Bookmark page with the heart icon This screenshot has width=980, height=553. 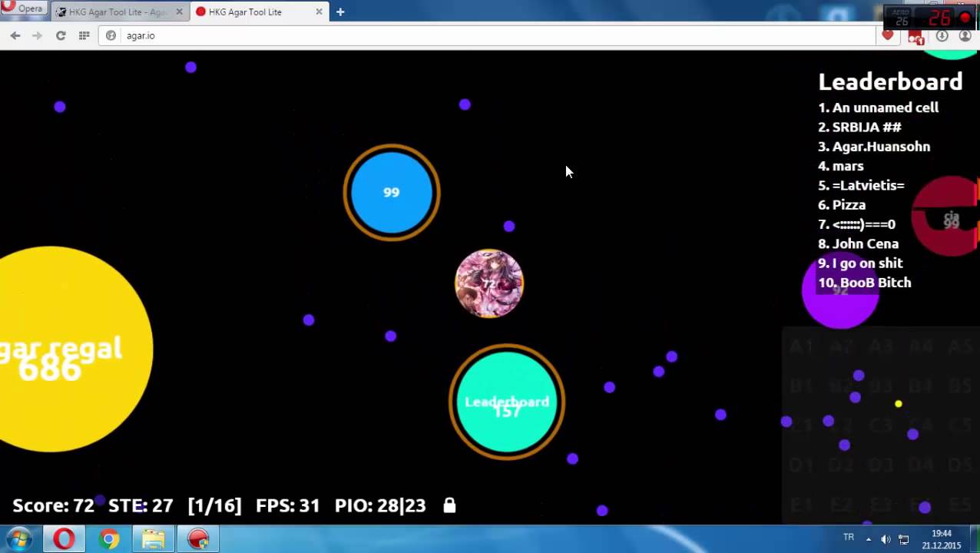pos(888,35)
